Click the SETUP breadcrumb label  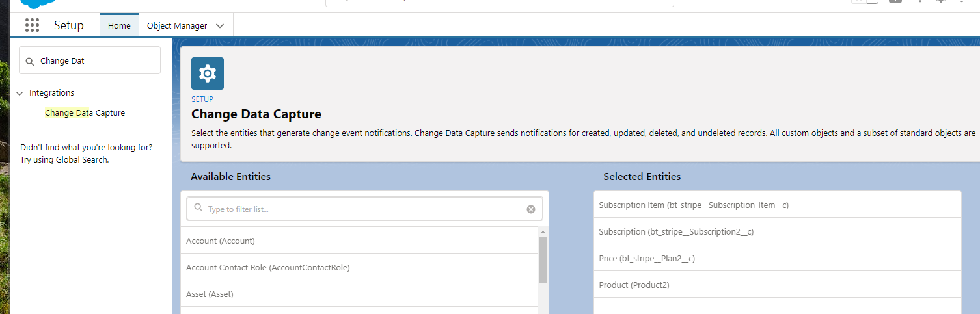point(202,99)
